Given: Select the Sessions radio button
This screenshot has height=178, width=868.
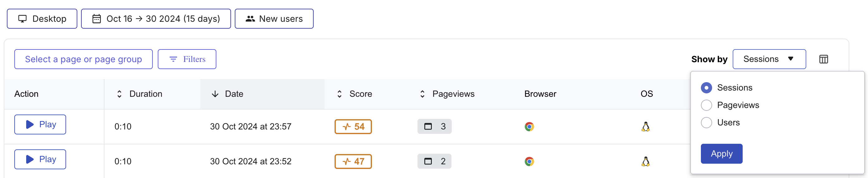Looking at the screenshot, I should pyautogui.click(x=706, y=88).
